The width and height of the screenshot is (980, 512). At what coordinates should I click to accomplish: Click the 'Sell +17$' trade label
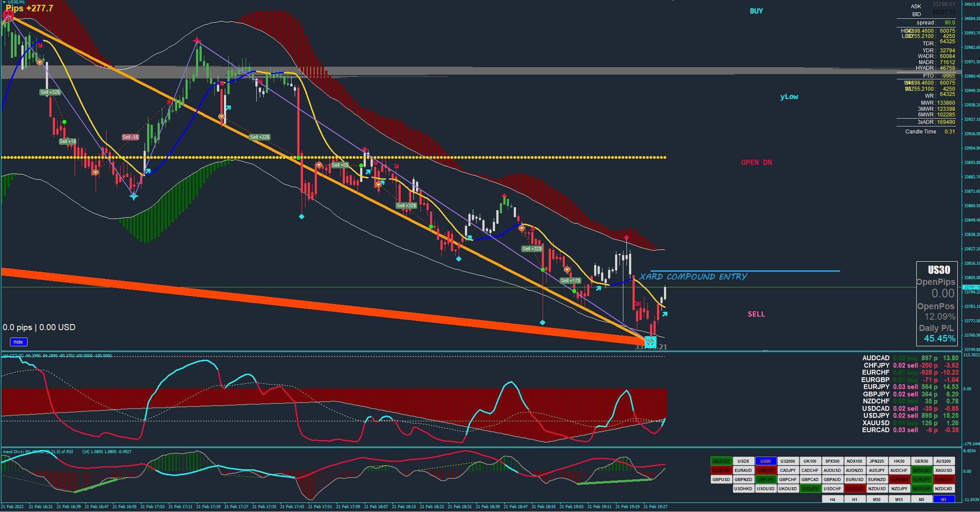(571, 280)
